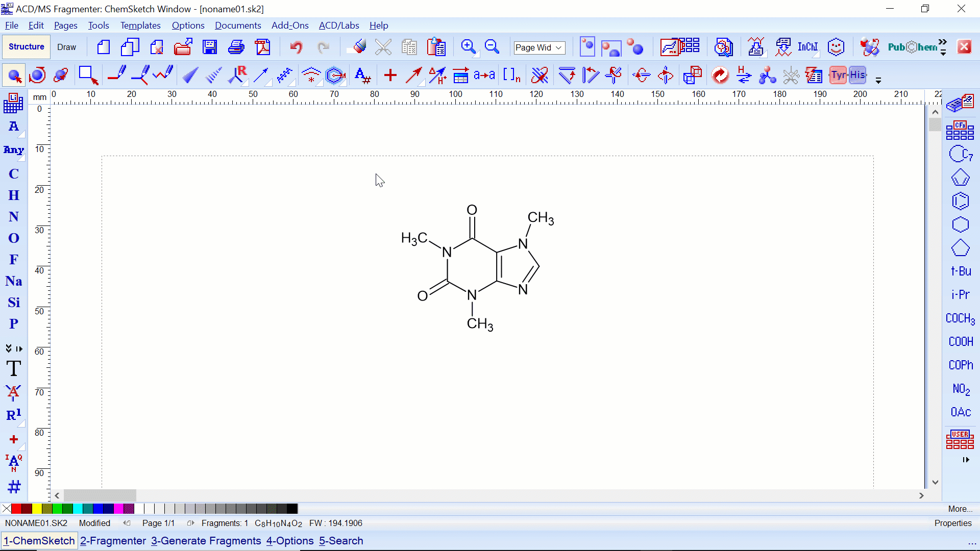Switch to 3-Generate Fragments tab
980x551 pixels.
pos(206,541)
